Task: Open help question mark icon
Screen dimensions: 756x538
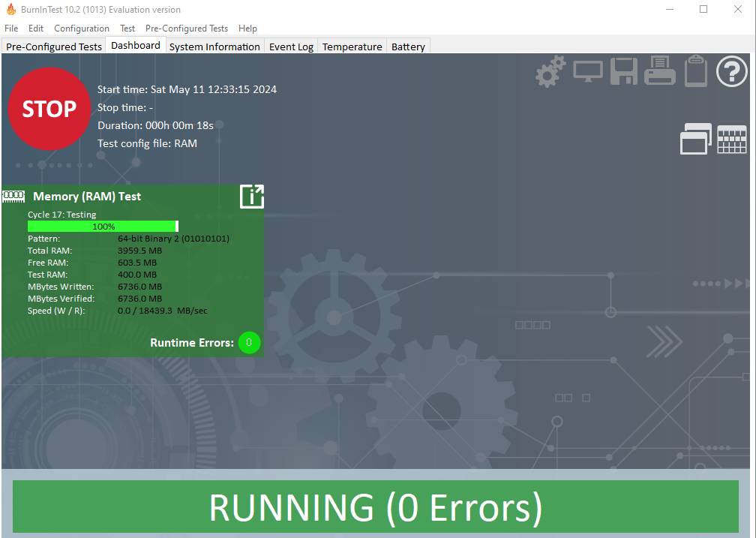Action: click(x=731, y=71)
